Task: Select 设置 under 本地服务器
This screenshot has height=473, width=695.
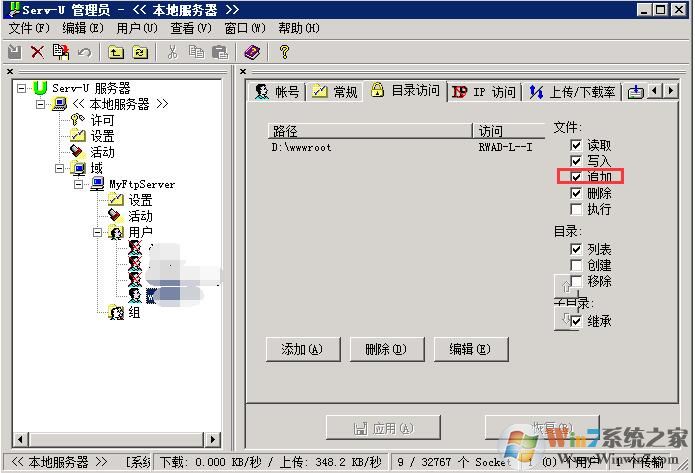Action: click(x=102, y=136)
